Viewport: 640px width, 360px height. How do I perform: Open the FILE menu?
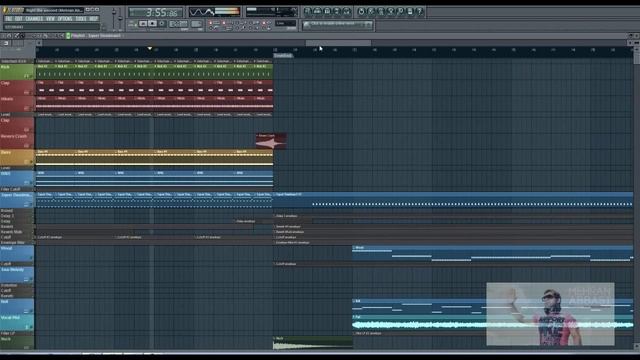[9, 19]
